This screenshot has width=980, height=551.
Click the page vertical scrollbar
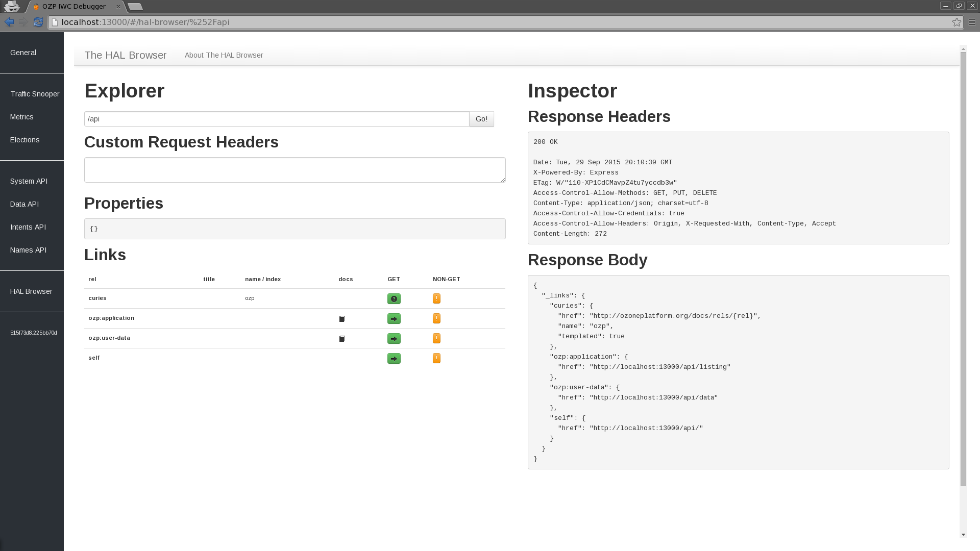tap(963, 269)
